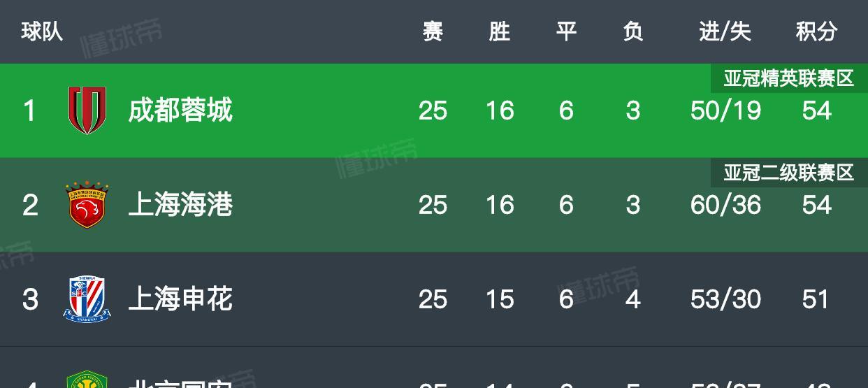Click the Shanghai Shenhua blue shield logo

point(87,299)
